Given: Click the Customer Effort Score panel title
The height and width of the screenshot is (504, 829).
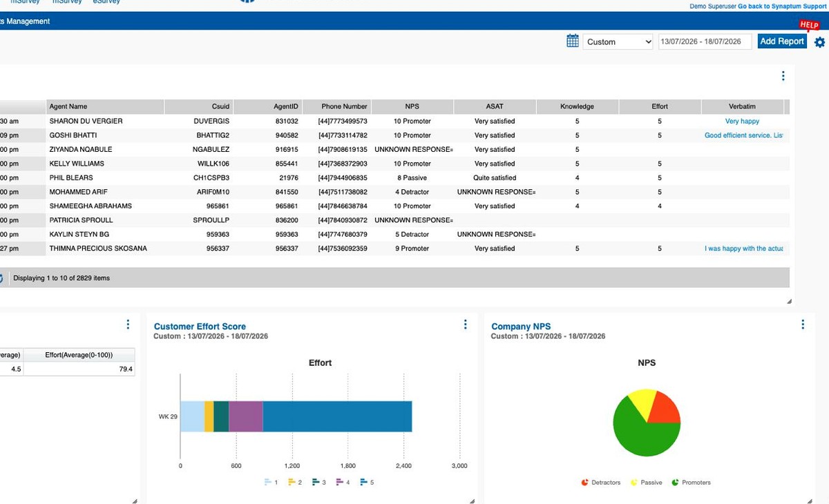Looking at the screenshot, I should coord(200,327).
